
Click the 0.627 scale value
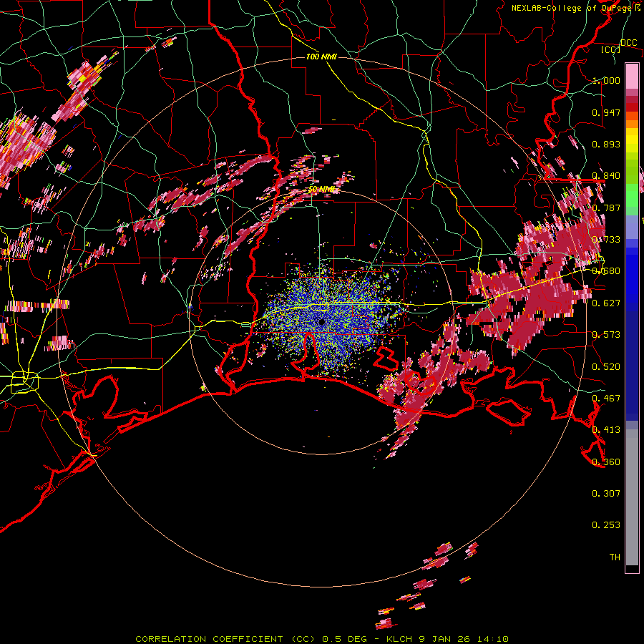point(606,303)
